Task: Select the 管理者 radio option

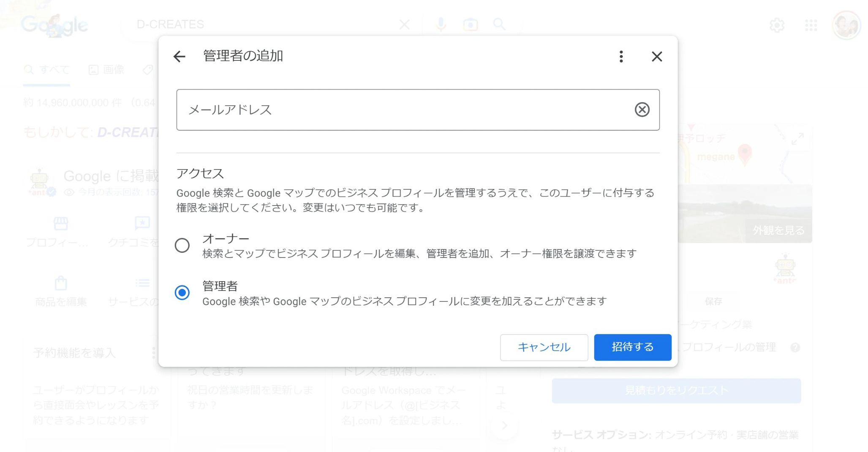Action: click(182, 293)
